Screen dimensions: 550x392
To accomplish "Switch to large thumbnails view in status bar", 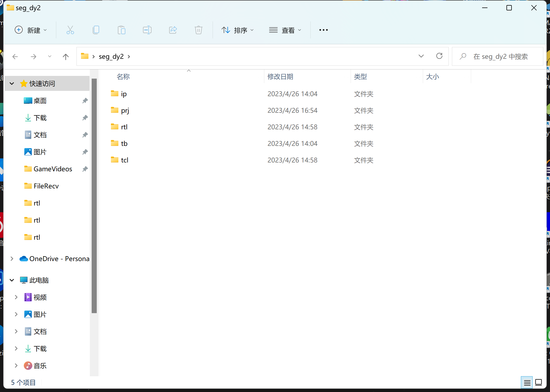I will tap(539, 383).
